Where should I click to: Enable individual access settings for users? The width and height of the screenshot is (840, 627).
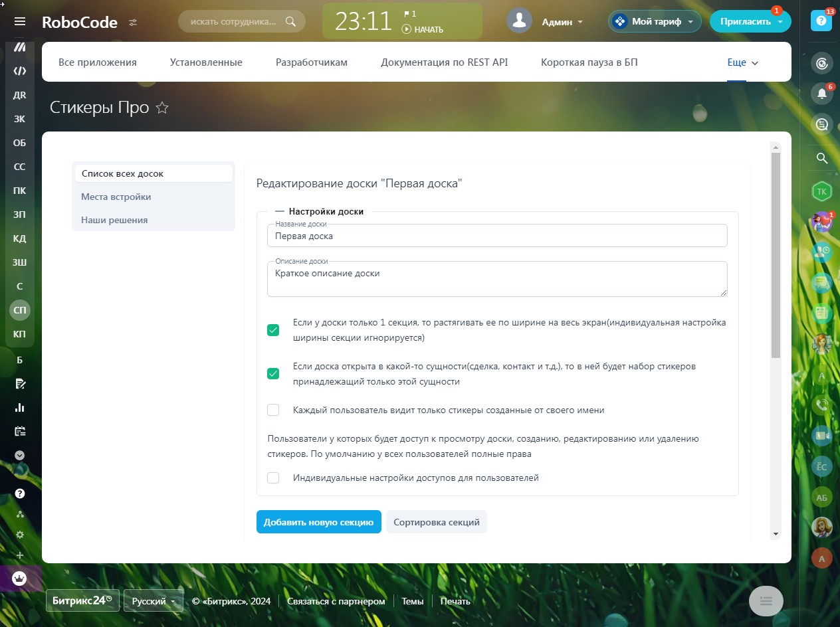point(273,478)
